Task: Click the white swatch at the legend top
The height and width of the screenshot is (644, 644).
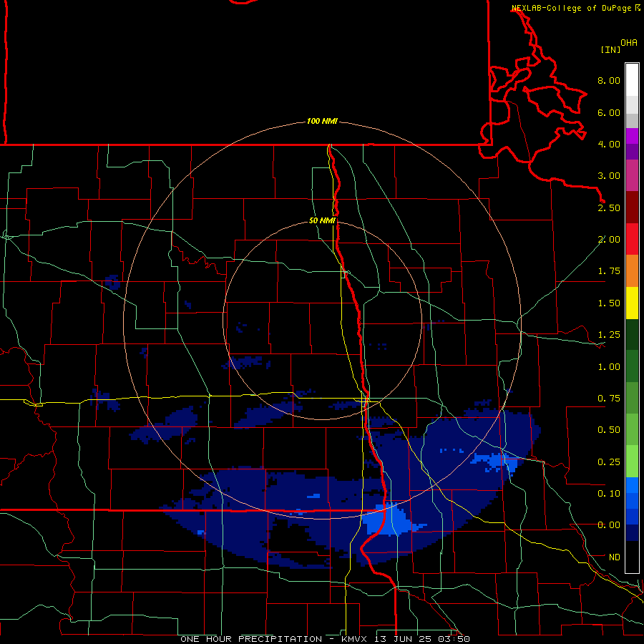Action: 632,79
